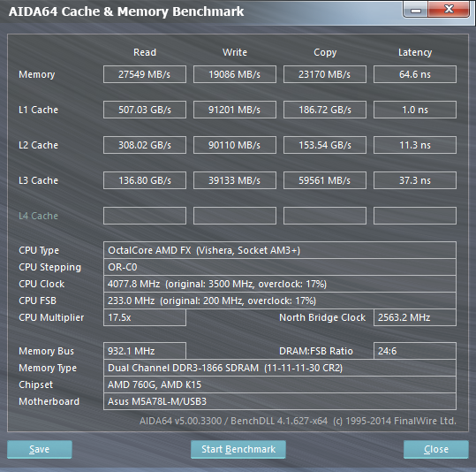
Task: Click DRAM:FSB Ratio value 24:6
Action: click(x=415, y=351)
